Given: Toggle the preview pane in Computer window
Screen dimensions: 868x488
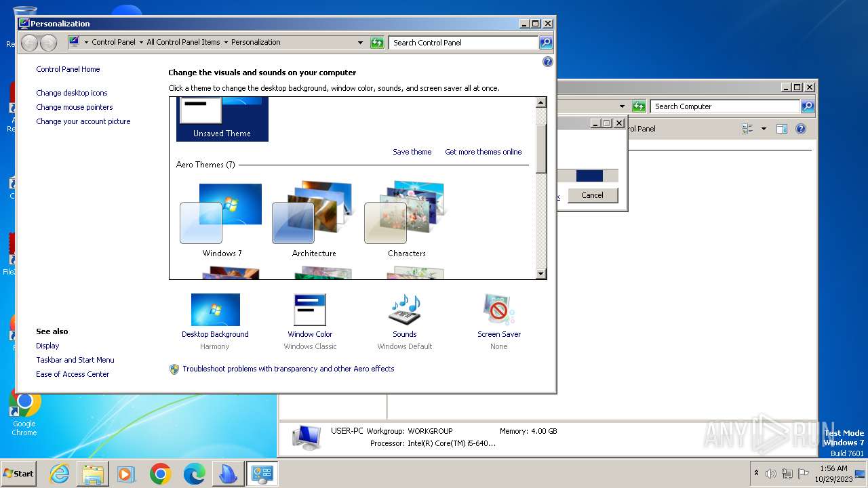Looking at the screenshot, I should (x=782, y=129).
